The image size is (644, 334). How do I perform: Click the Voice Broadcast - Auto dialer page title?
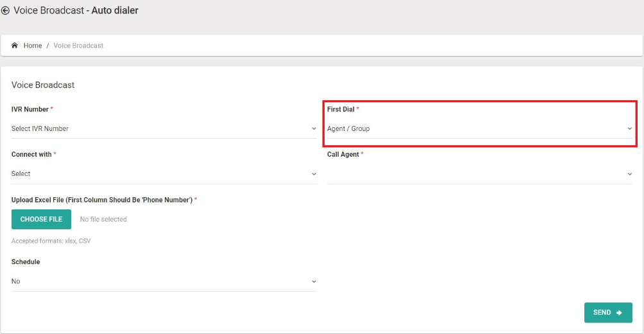[76, 11]
